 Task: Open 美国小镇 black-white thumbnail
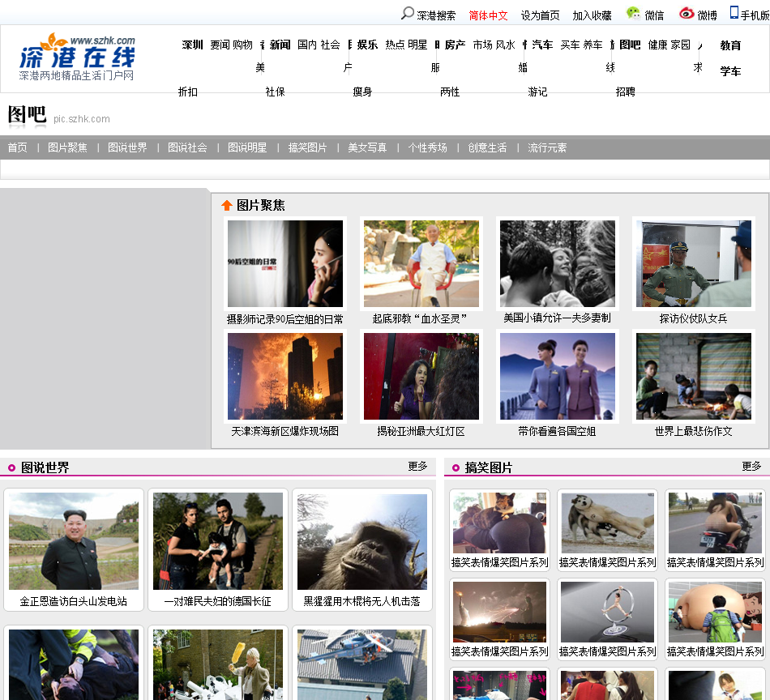coord(558,263)
